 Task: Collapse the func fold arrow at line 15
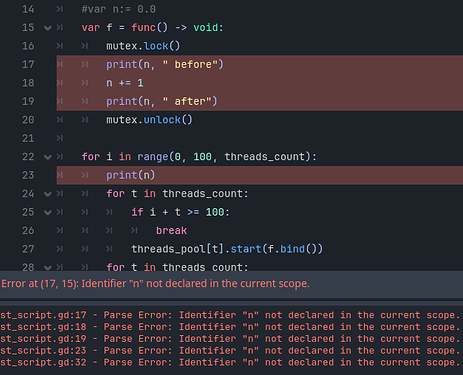[x=48, y=28]
